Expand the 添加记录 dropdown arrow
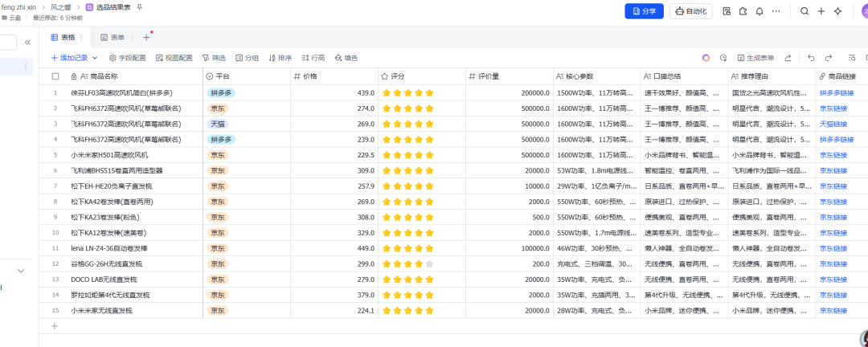Screen dimensions: 868x347 [x=95, y=58]
